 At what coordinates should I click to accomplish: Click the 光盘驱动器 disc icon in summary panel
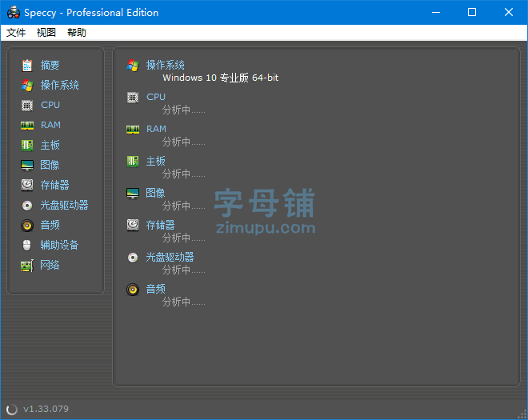pyautogui.click(x=133, y=258)
